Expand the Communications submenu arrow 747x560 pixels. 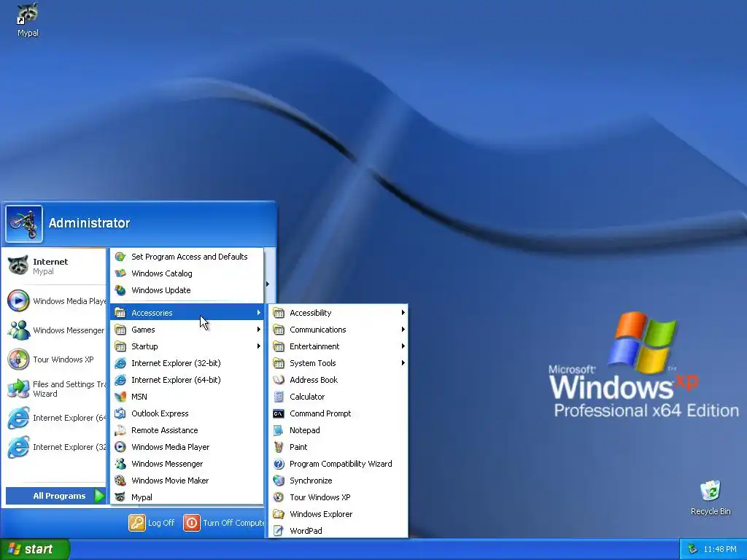pyautogui.click(x=403, y=330)
